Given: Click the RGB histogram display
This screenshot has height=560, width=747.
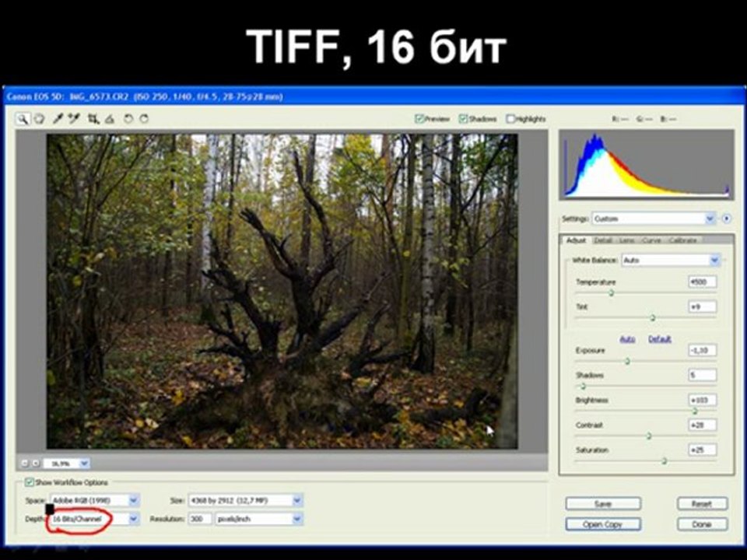Looking at the screenshot, I should point(647,165).
